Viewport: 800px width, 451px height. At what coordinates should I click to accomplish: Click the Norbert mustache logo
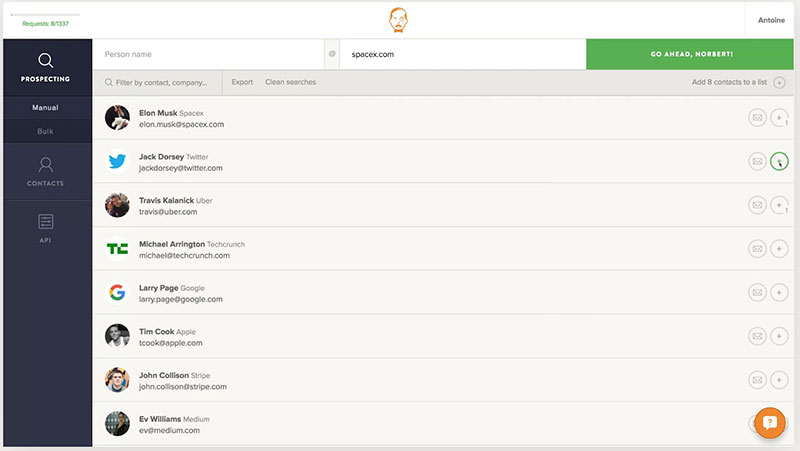point(398,20)
